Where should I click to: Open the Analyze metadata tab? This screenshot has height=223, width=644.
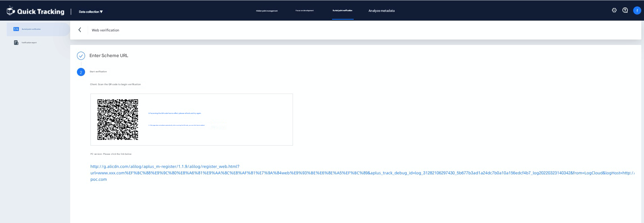(x=381, y=11)
